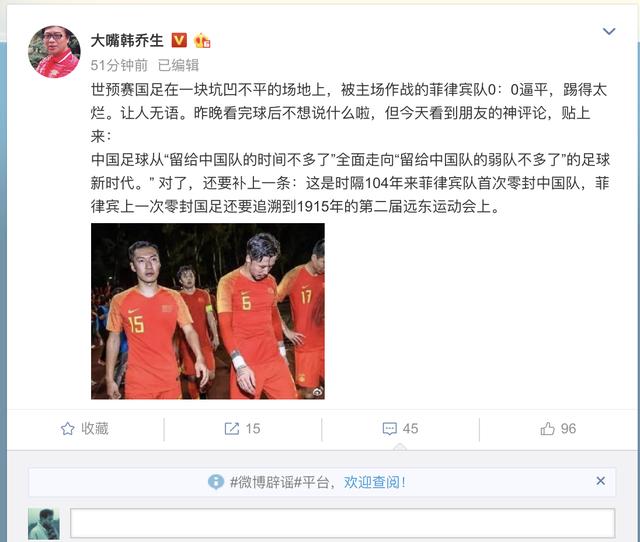Click the comment bubble icon
Screen dimensions: 640x542
tap(389, 429)
